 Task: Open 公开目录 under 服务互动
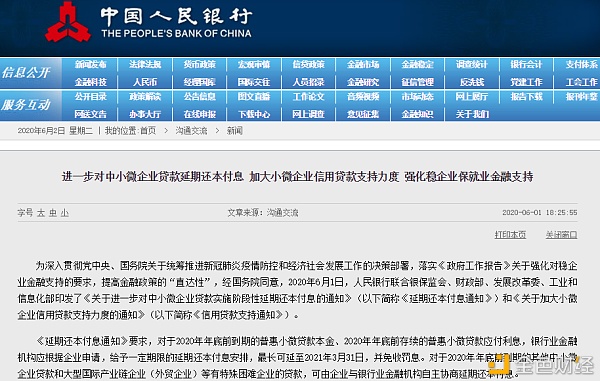click(x=90, y=96)
